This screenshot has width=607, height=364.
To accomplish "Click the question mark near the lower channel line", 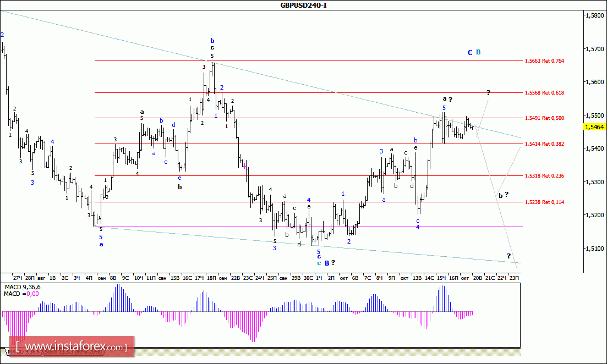I will 509,256.
